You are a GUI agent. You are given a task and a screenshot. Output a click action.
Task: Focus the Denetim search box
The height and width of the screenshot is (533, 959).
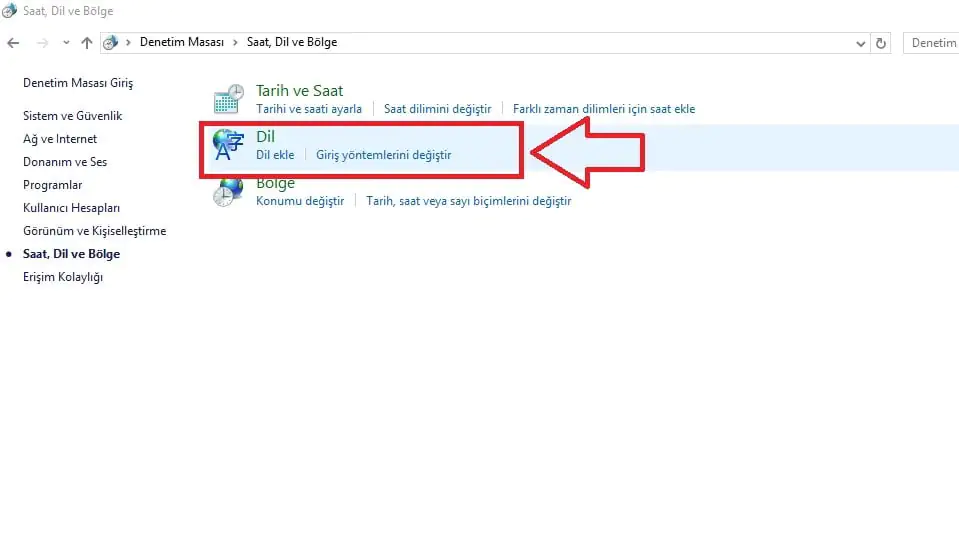coord(931,43)
